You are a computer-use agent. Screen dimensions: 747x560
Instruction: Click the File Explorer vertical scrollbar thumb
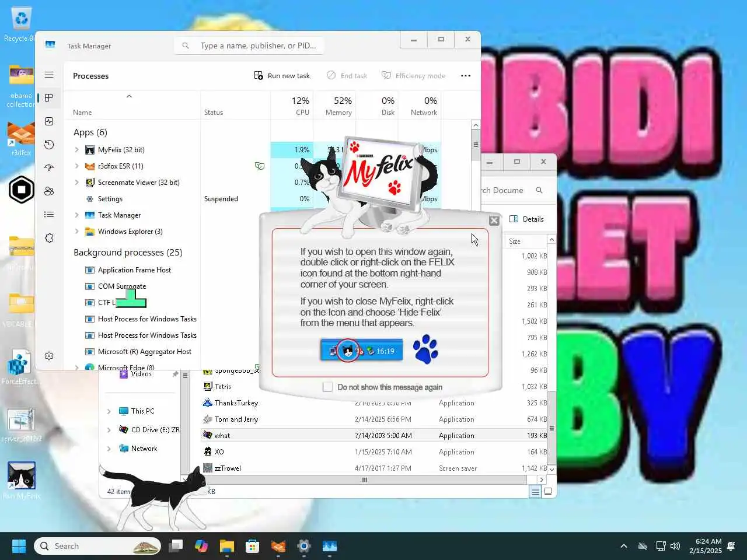tap(551, 428)
